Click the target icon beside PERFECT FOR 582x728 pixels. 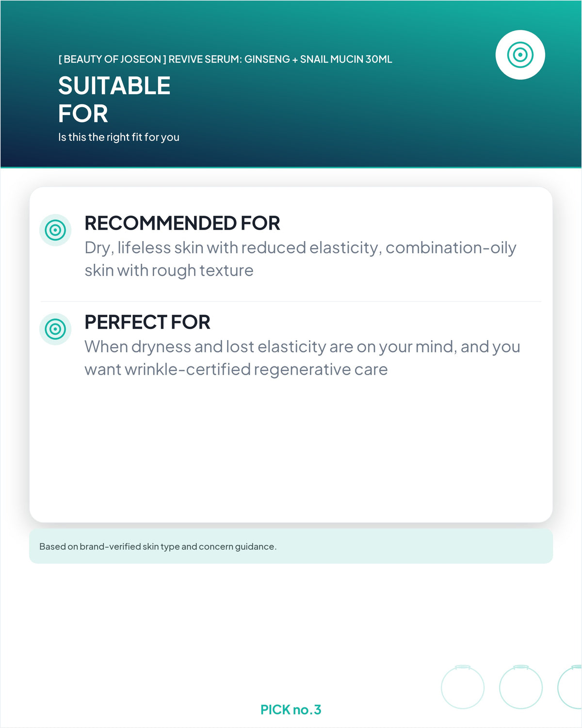click(55, 329)
